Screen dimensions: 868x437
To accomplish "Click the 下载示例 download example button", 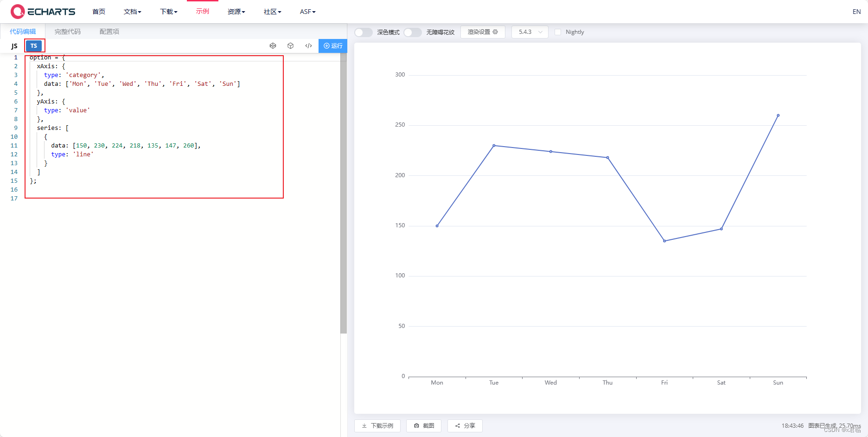I will 377,425.
